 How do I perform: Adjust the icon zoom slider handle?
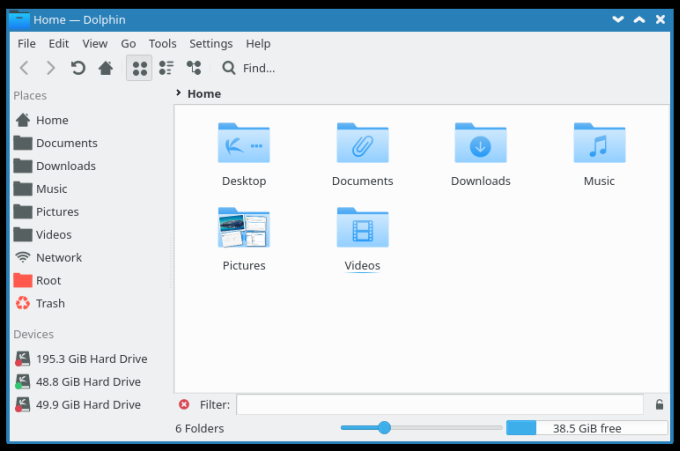tap(384, 428)
